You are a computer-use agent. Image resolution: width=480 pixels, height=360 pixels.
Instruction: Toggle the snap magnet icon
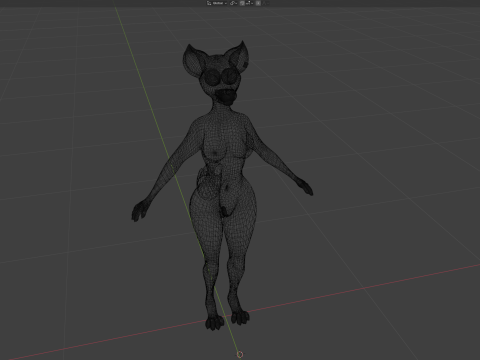pyautogui.click(x=242, y=3)
